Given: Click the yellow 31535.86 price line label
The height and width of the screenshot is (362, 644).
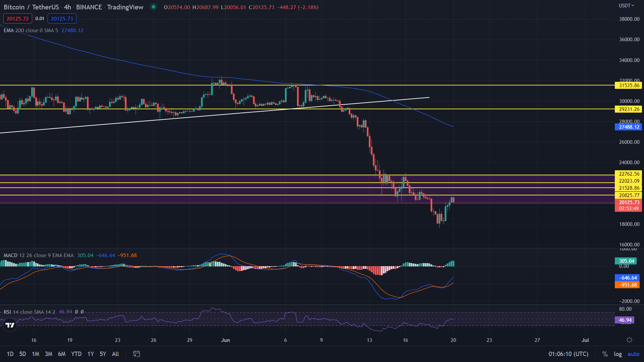Looking at the screenshot, I should 629,85.
